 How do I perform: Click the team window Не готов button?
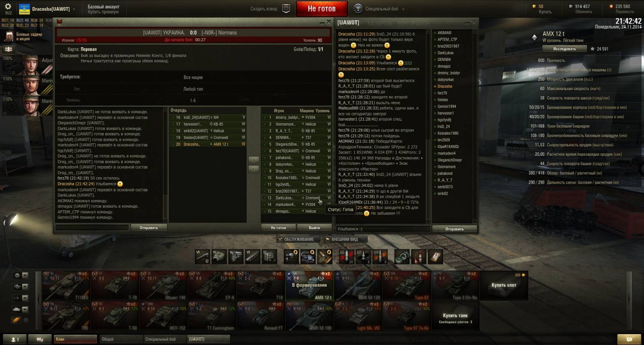click(x=278, y=227)
